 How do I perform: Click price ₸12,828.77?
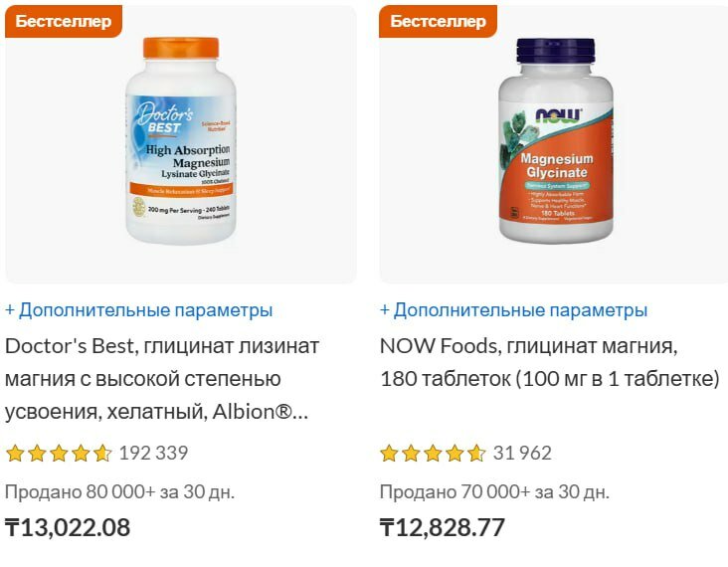(x=443, y=527)
